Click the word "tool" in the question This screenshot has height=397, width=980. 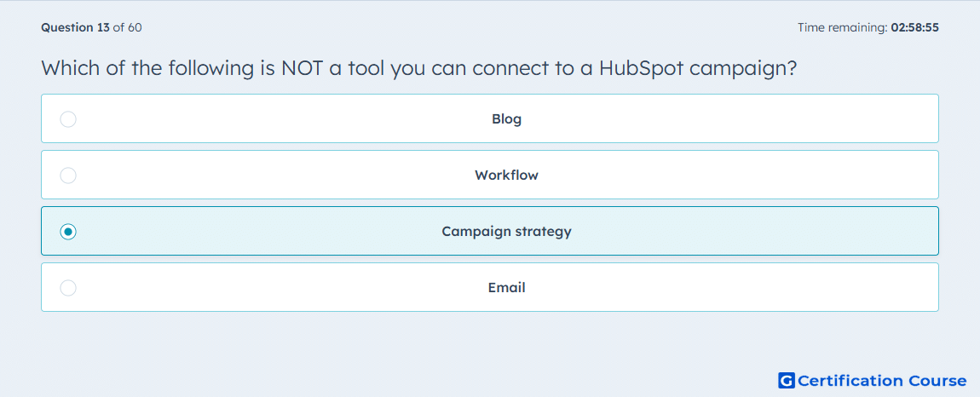coord(366,68)
